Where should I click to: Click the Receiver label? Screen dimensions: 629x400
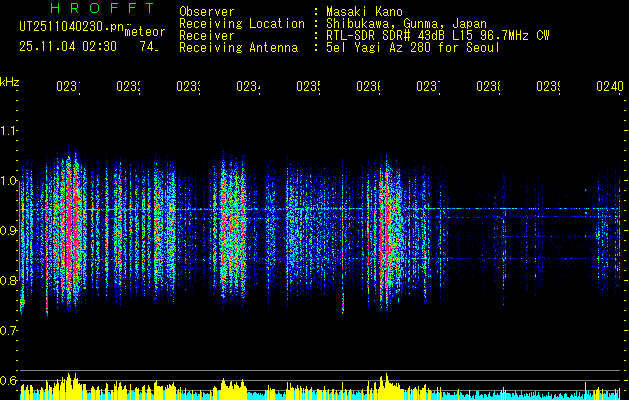207,36
